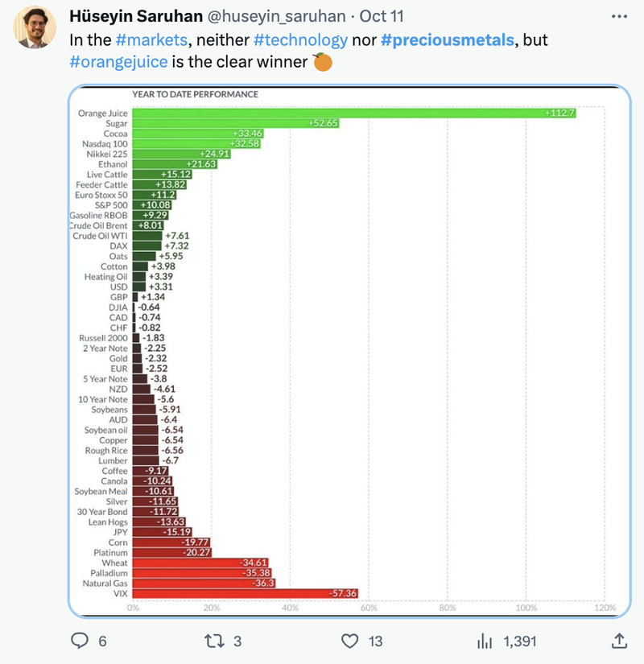The image size is (644, 664).
Task: Click the VIX -57.36 red bar
Action: 246,593
